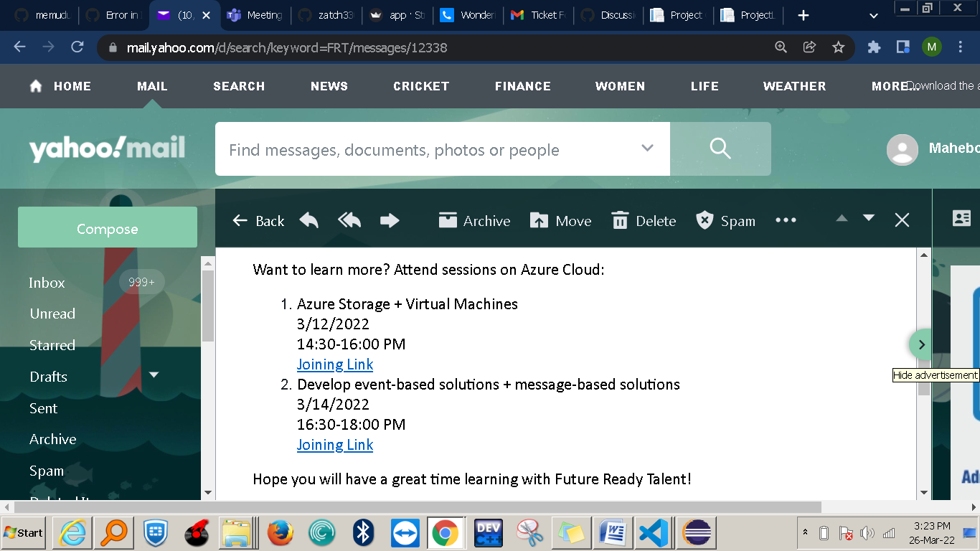Close the active Yahoo Mail tab
Screen dimensions: 980x551
(206, 15)
